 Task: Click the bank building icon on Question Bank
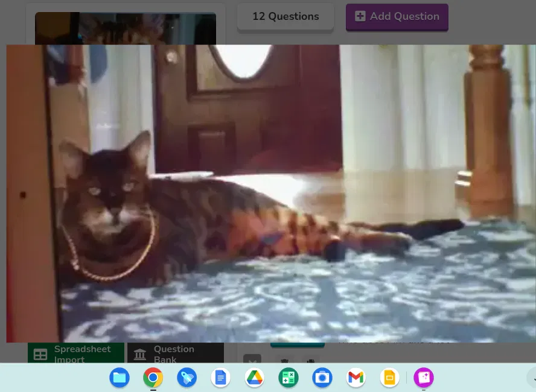click(140, 355)
